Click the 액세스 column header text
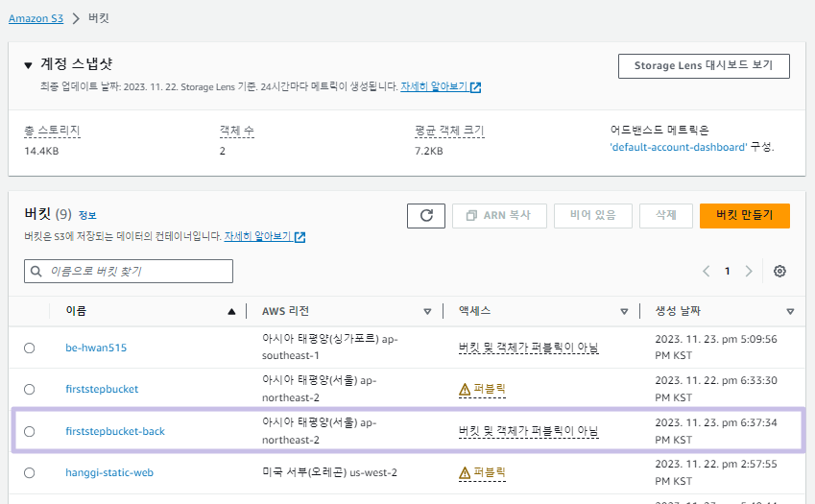Image resolution: width=815 pixels, height=504 pixels. [474, 311]
